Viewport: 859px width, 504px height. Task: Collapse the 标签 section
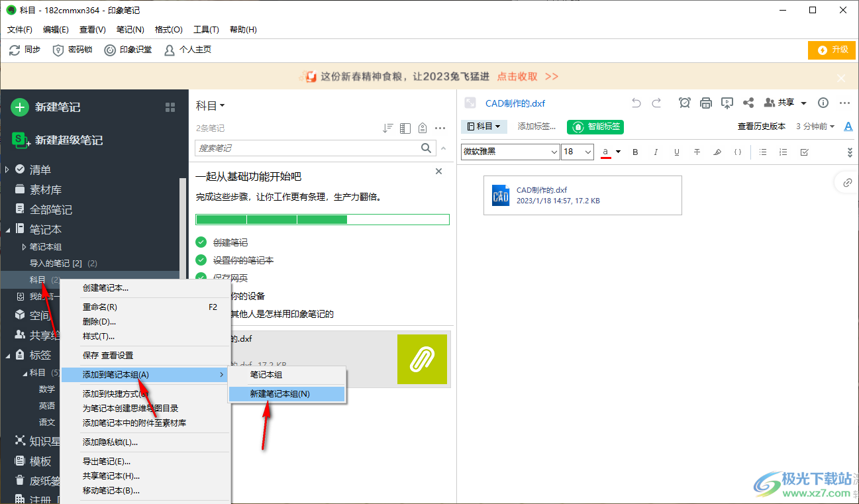point(7,355)
